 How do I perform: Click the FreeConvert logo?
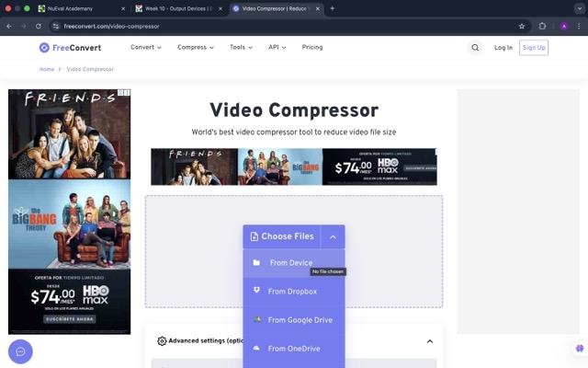pyautogui.click(x=70, y=48)
